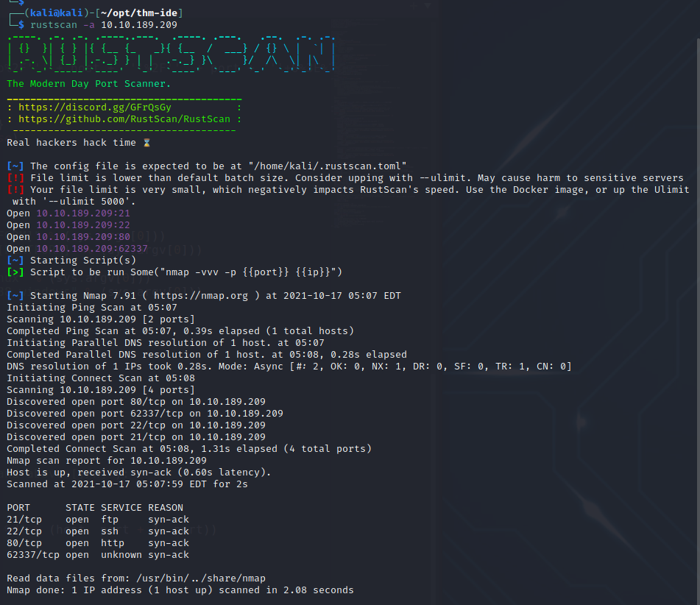Click the 'http' service name
Screen dimensions: 700x605
(x=113, y=543)
